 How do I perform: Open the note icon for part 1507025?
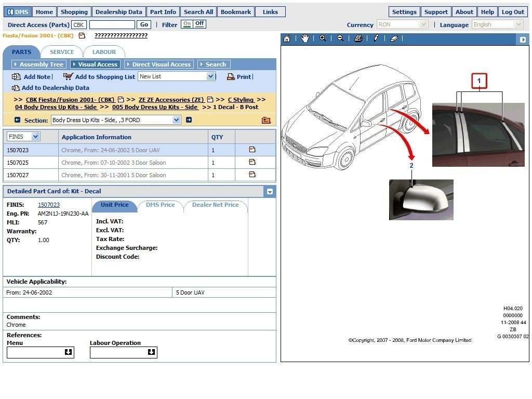pyautogui.click(x=252, y=162)
